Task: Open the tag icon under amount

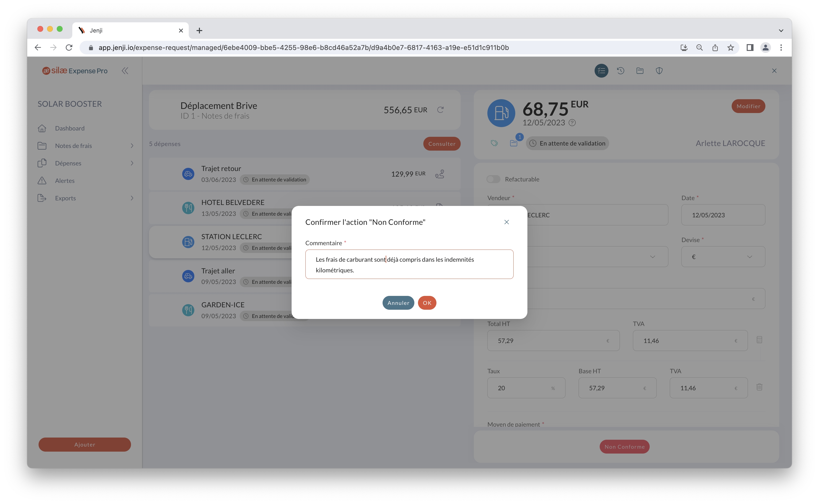Action: click(x=494, y=143)
